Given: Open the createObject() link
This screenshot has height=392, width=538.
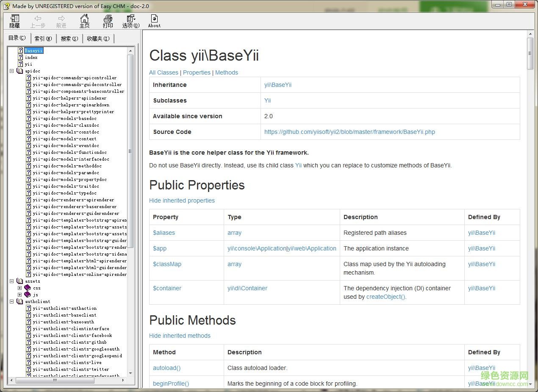Looking at the screenshot, I should coord(386,297).
